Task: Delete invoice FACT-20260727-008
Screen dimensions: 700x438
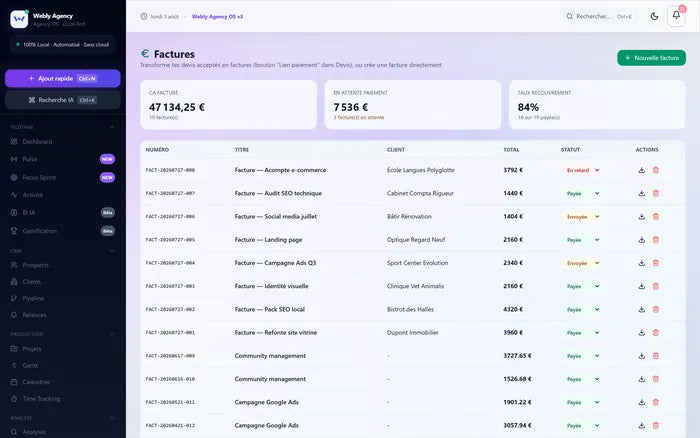Action: (656, 170)
